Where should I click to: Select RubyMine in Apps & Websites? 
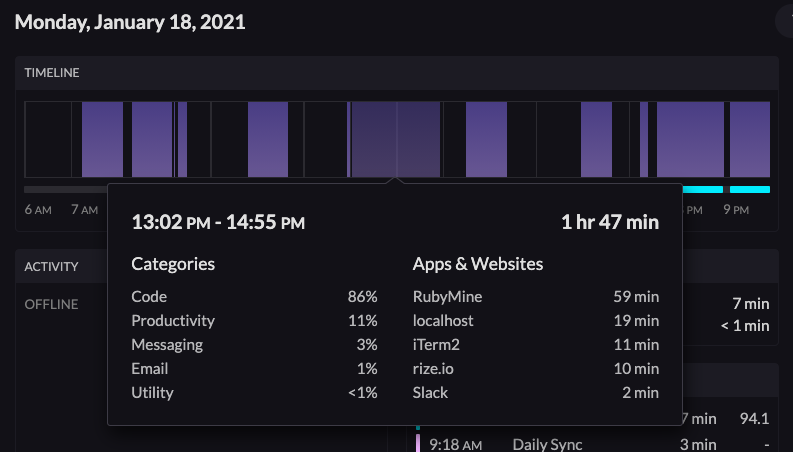[x=446, y=296]
